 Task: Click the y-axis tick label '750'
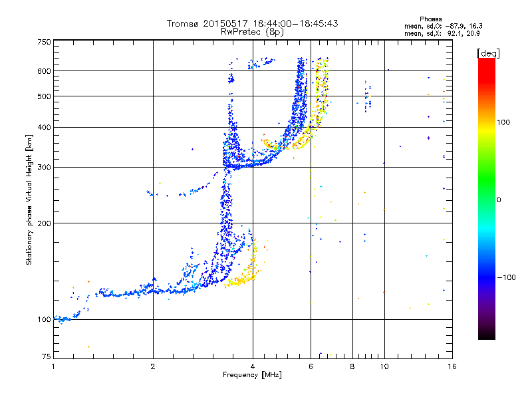click(x=44, y=42)
